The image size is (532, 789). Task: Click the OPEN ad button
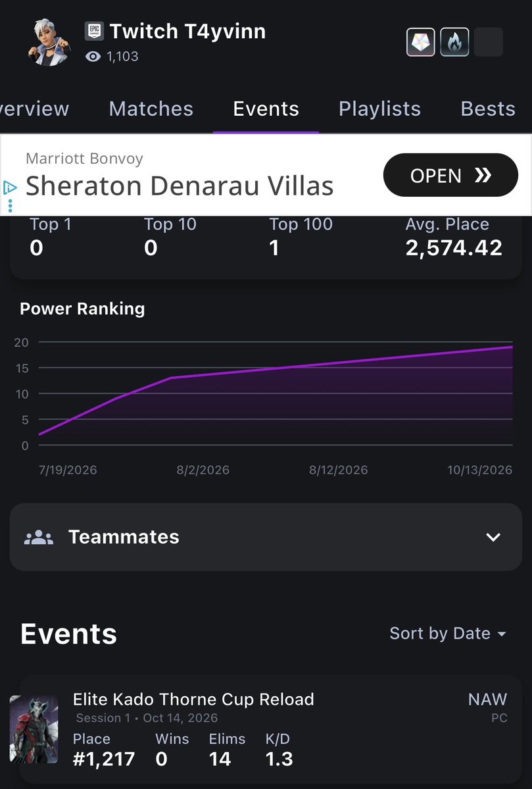tap(450, 175)
